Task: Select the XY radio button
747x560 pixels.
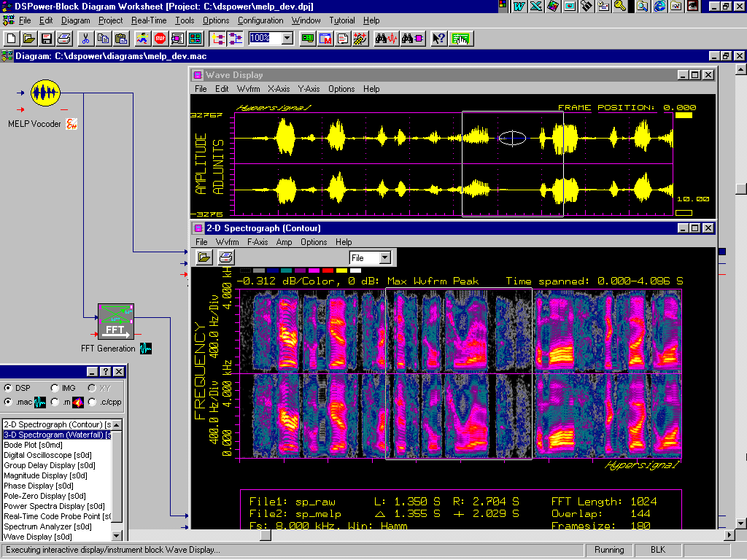Action: coord(92,388)
